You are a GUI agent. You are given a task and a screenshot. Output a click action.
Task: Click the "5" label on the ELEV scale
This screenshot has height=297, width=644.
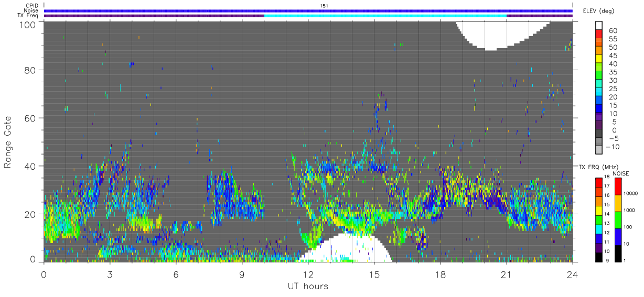click(x=615, y=122)
